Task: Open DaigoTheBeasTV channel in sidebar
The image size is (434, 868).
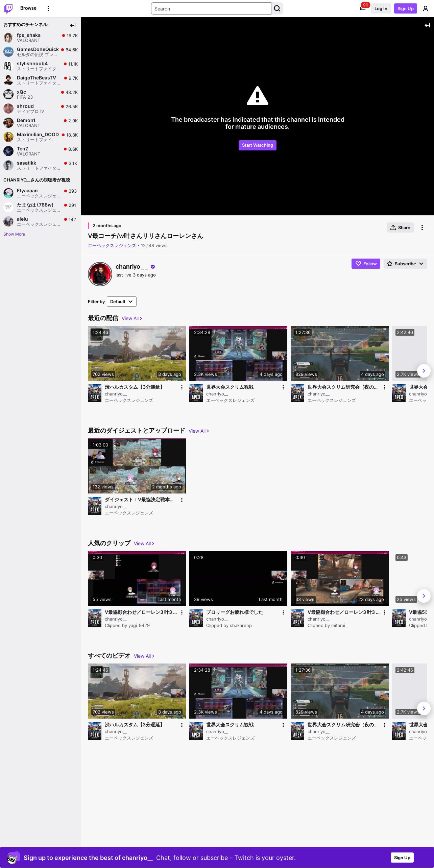Action: [x=41, y=80]
